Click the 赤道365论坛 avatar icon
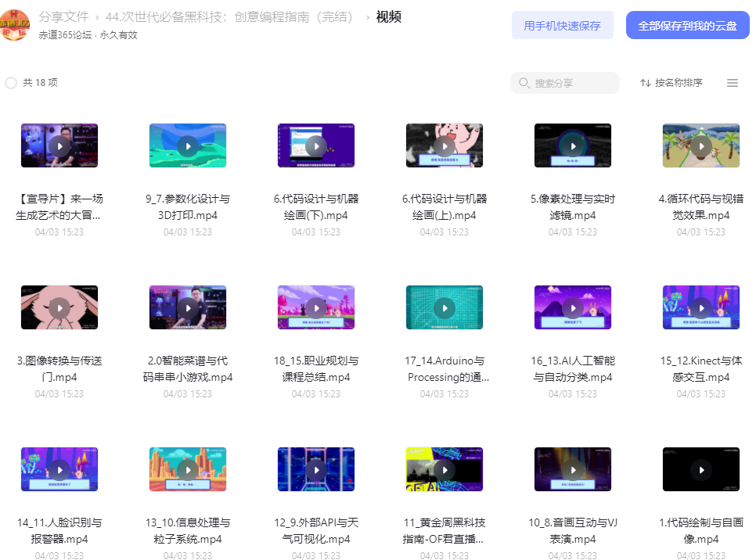Screen dimensions: 756x560 pos(14,25)
